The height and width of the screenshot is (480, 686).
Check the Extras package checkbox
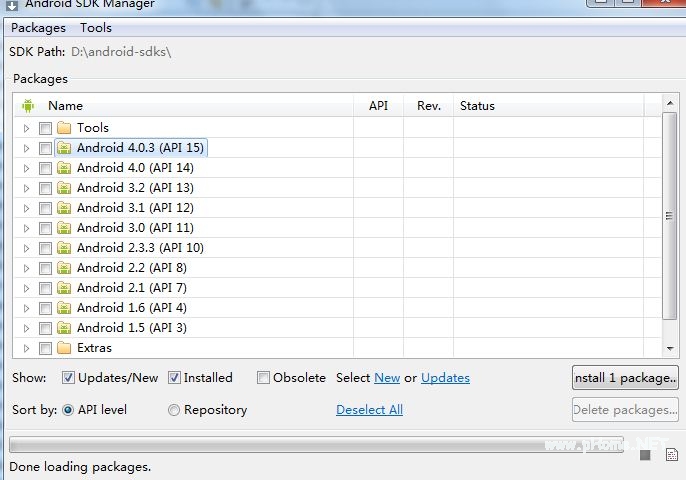coord(45,348)
